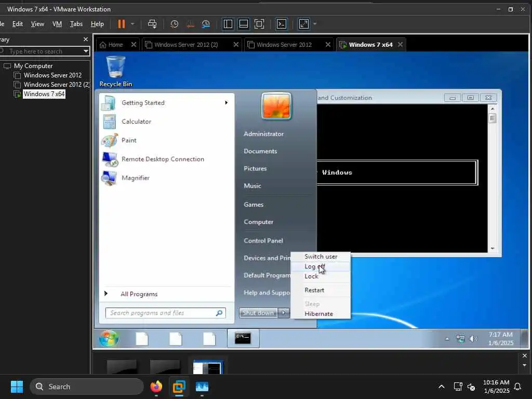Image resolution: width=532 pixels, height=399 pixels.
Task: Show hidden icons in Windows 7 tray
Action: point(447,339)
